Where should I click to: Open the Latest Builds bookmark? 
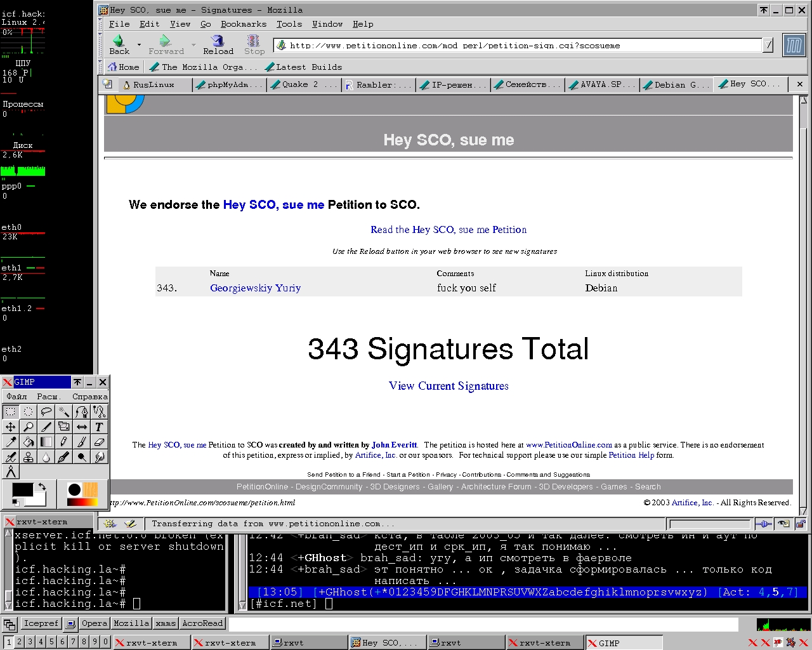click(x=303, y=67)
